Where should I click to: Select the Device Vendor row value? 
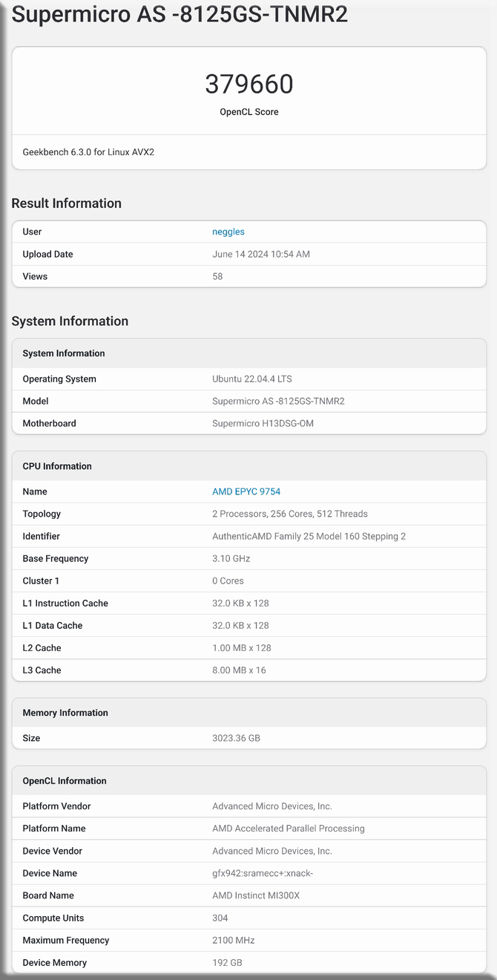(272, 851)
